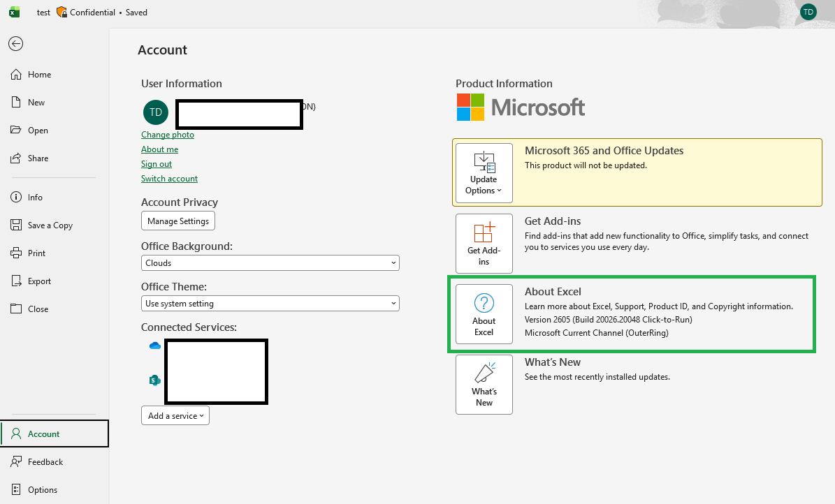The width and height of the screenshot is (835, 504).
Task: Click the back arrow to leave Backstage
Action: [x=16, y=44]
